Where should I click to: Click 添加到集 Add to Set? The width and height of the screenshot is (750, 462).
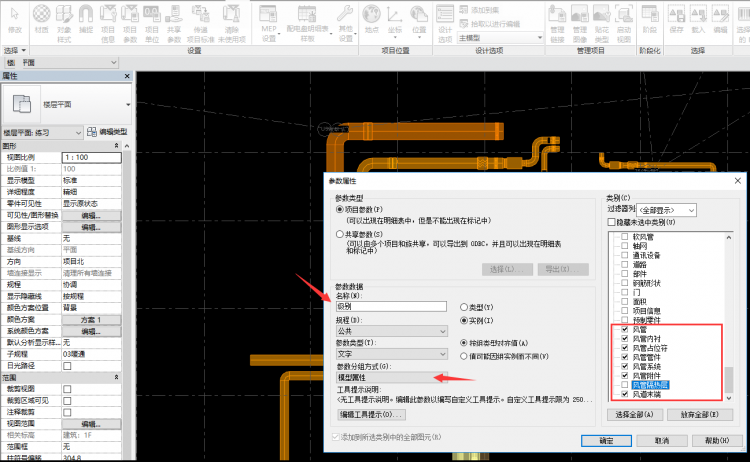click(479, 10)
